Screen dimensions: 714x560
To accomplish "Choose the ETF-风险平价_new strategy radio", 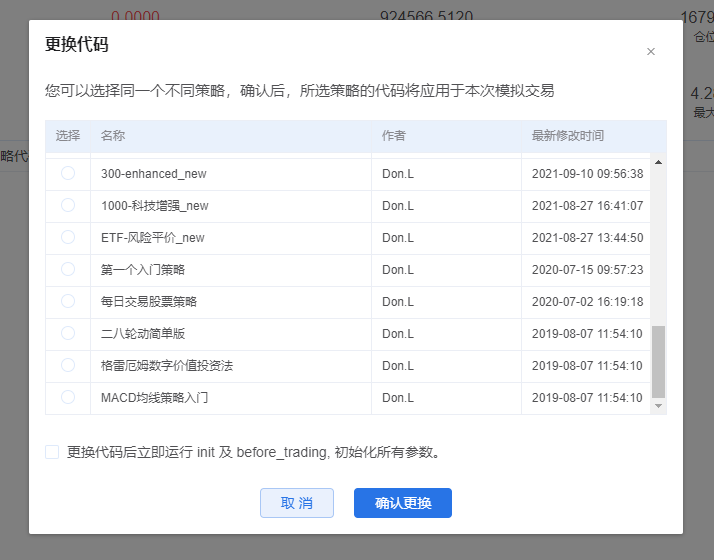I will pos(68,237).
